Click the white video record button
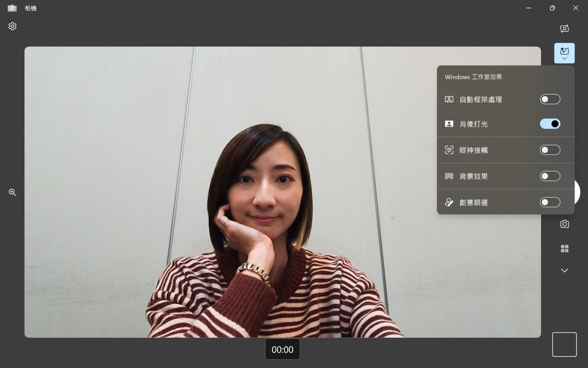 [x=577, y=192]
